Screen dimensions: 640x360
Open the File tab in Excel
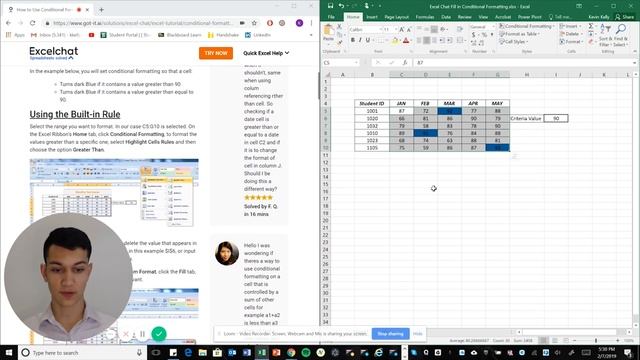pos(331,17)
